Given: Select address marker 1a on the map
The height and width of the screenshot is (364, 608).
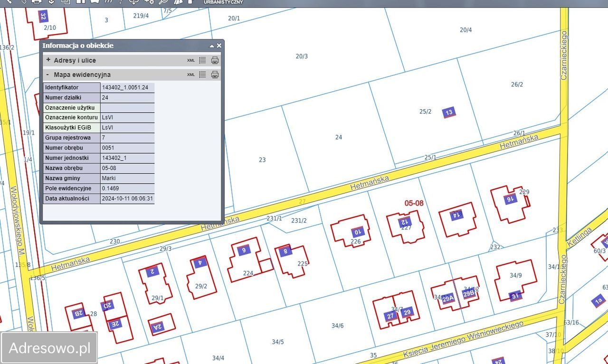Looking at the screenshot, I should (598, 301).
